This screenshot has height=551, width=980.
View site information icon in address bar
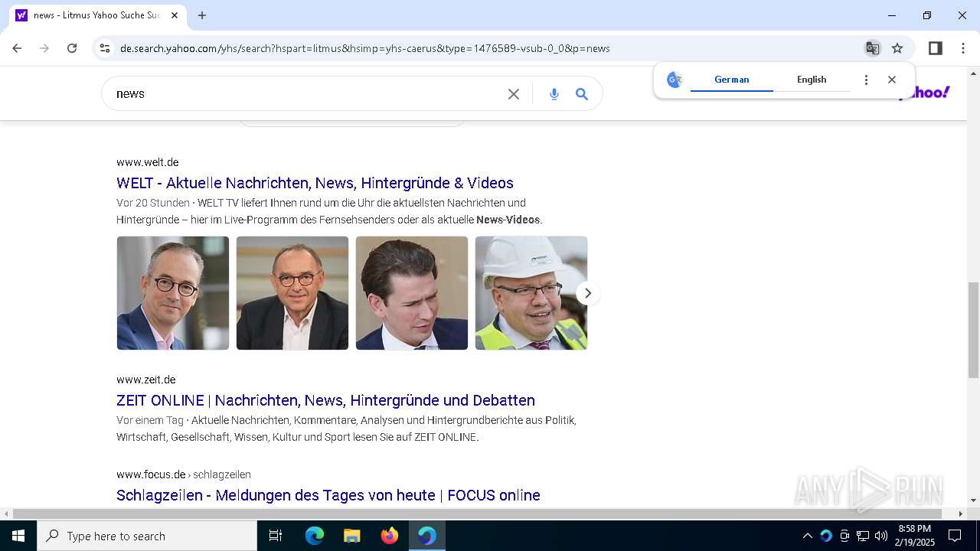pos(105,48)
